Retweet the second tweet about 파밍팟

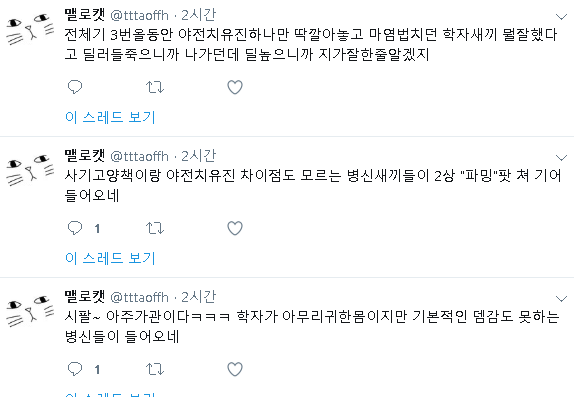pos(155,228)
